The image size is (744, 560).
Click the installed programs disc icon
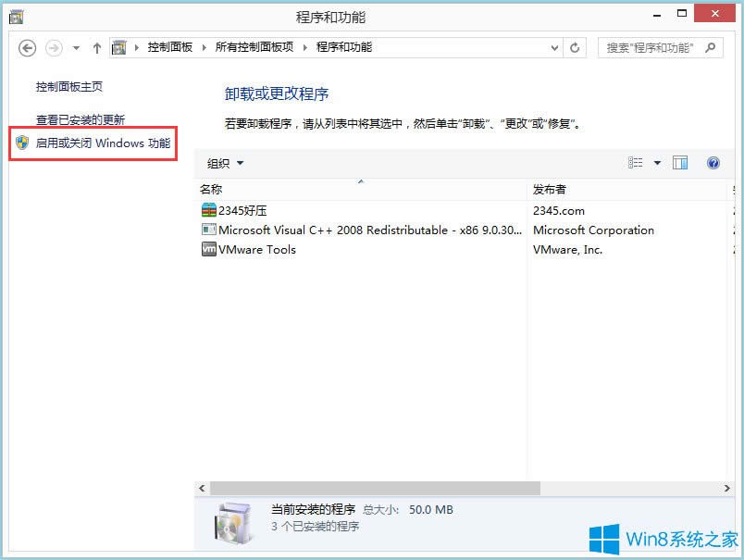tap(232, 523)
